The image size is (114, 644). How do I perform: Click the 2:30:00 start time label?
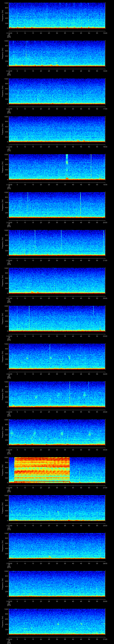click(9, 639)
